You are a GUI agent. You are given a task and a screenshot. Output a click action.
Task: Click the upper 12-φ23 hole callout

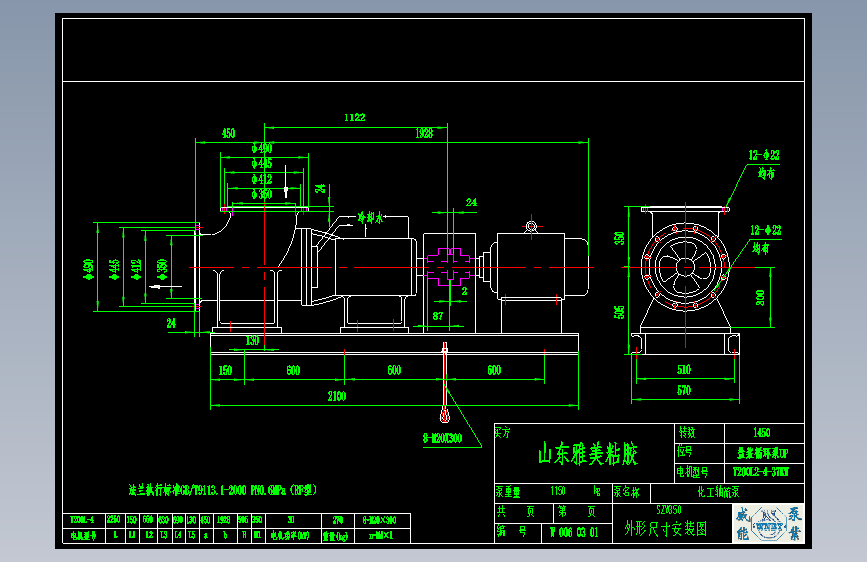point(764,155)
